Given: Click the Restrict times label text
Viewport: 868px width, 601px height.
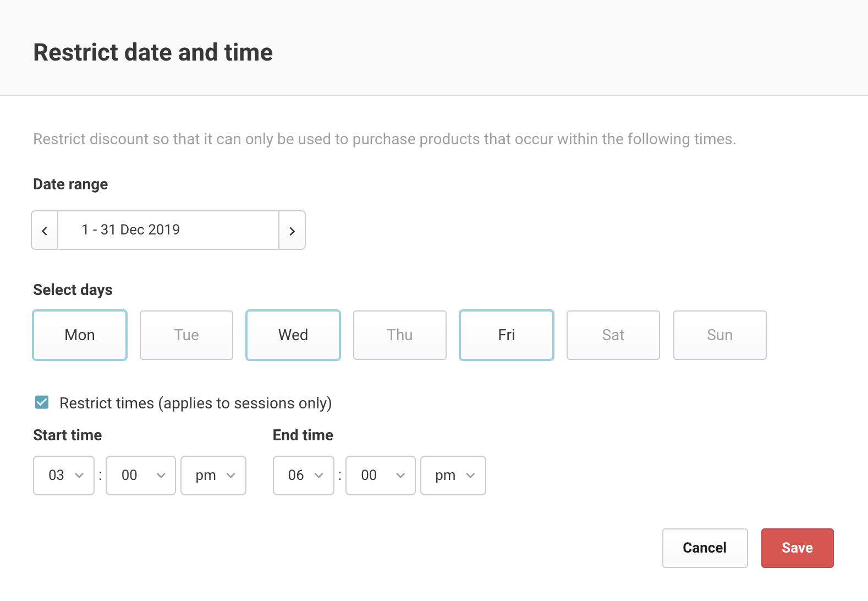Looking at the screenshot, I should click(195, 403).
